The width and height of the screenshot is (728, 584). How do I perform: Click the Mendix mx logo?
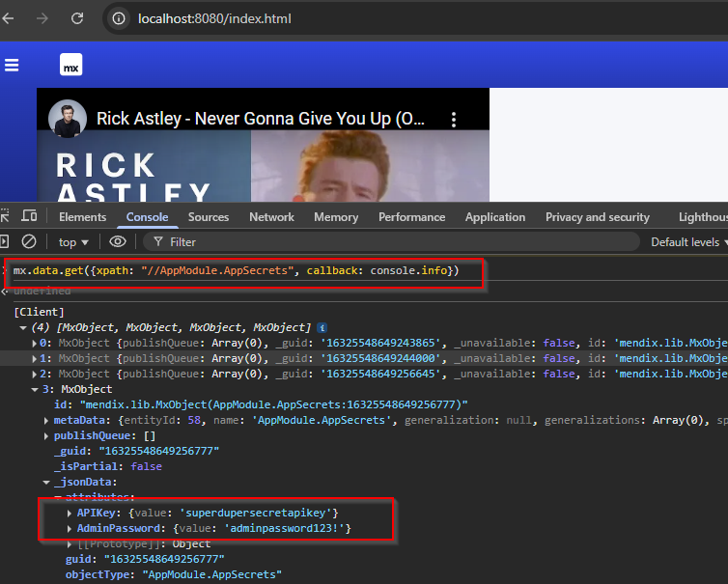pyautogui.click(x=70, y=66)
